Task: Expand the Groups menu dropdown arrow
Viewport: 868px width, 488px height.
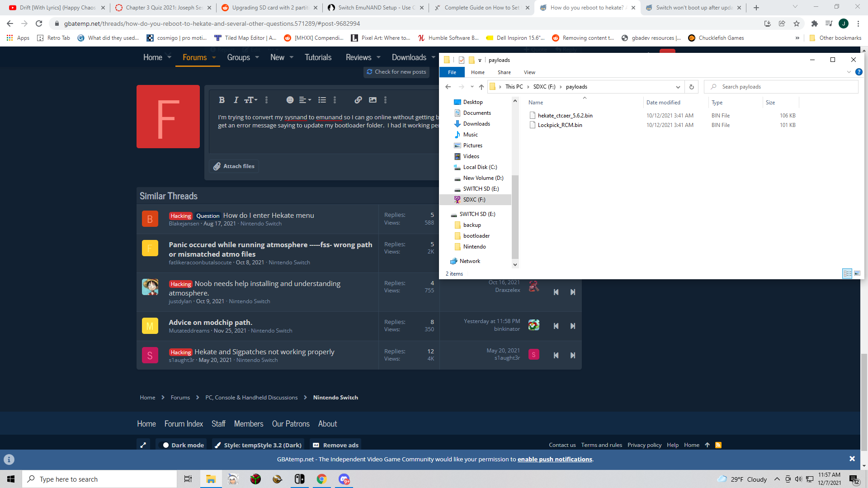Action: 257,57
